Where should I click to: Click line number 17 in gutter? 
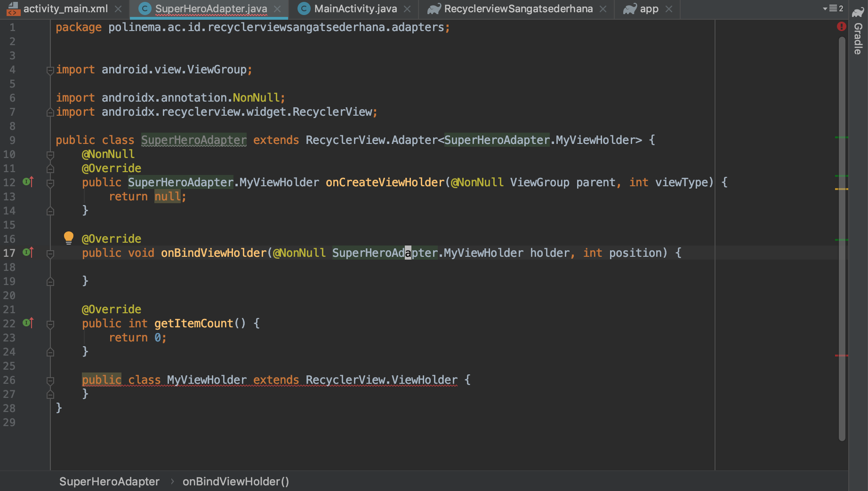pyautogui.click(x=9, y=253)
